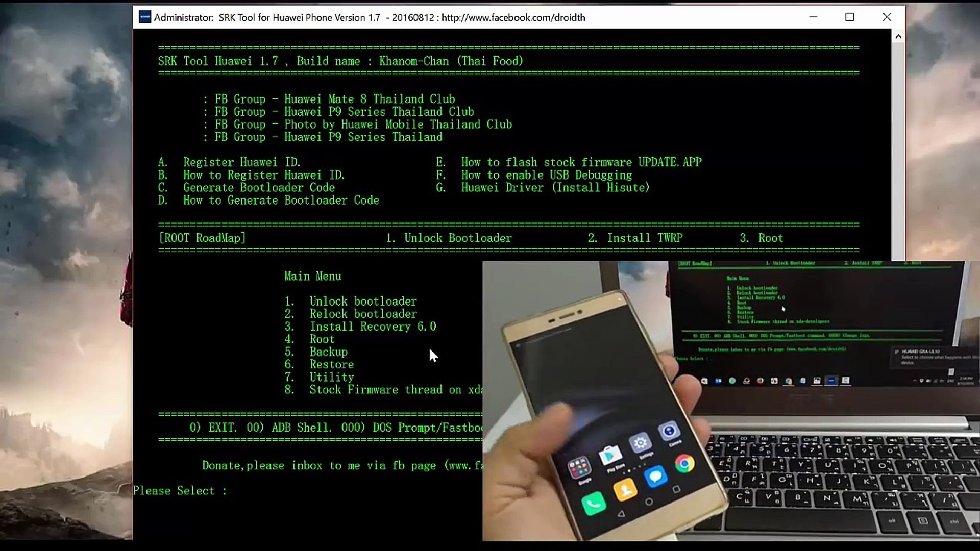Viewport: 980px width, 551px height.
Task: Open the orange Contacts app icon
Action: pos(625,490)
